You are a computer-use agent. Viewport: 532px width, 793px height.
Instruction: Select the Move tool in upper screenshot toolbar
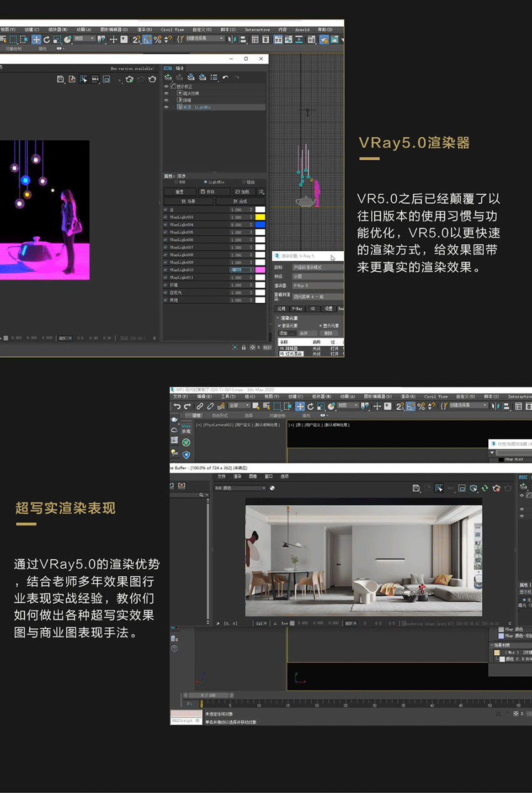(36, 39)
